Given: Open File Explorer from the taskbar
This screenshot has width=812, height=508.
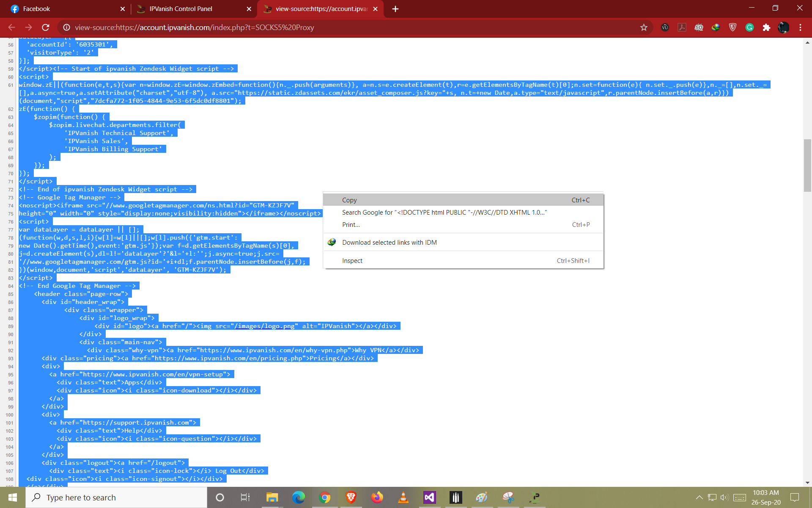Looking at the screenshot, I should tap(272, 497).
